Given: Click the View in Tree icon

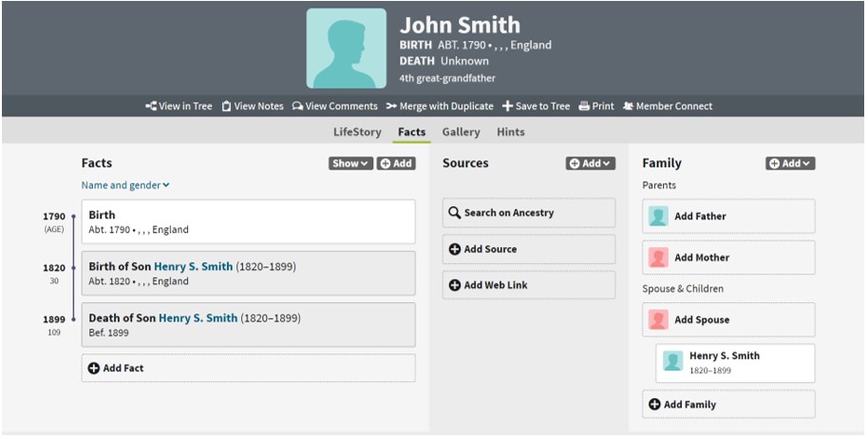Looking at the screenshot, I should [x=150, y=106].
